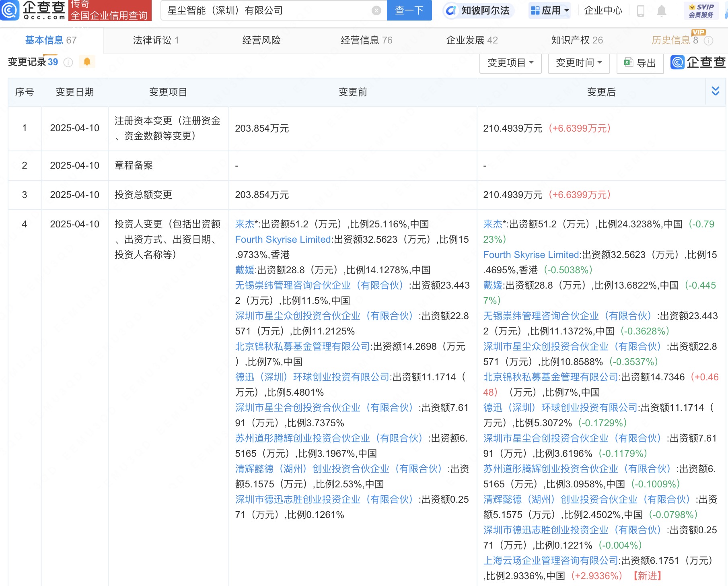
Task: Open Fourth Skyrise Limited link in 变更后
Action: [531, 255]
